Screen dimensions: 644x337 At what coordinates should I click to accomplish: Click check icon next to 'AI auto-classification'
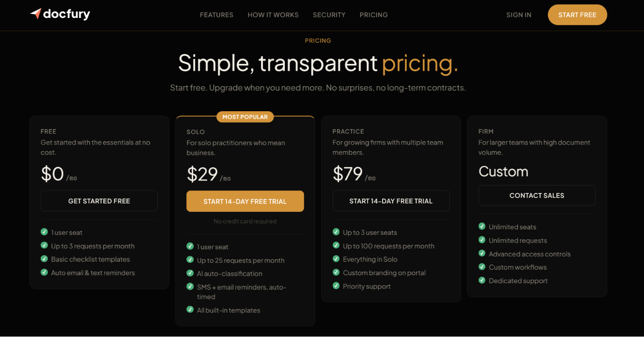[x=190, y=273]
